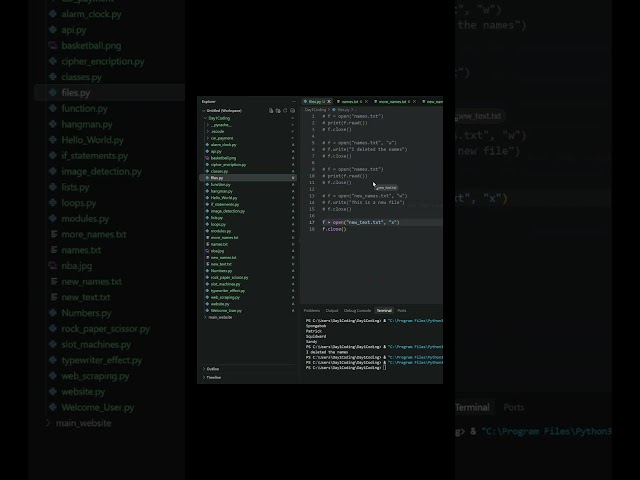Open the Debug Console panel tab
The width and height of the screenshot is (640, 480).
[x=357, y=311]
